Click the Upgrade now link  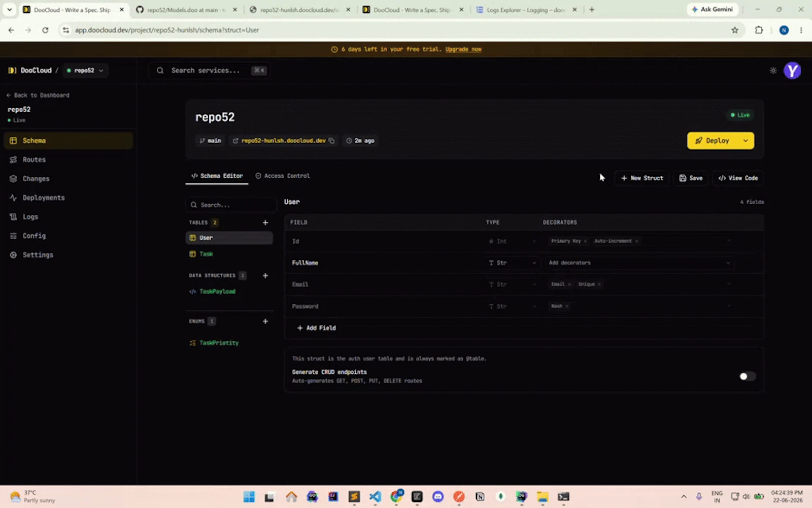pos(463,49)
